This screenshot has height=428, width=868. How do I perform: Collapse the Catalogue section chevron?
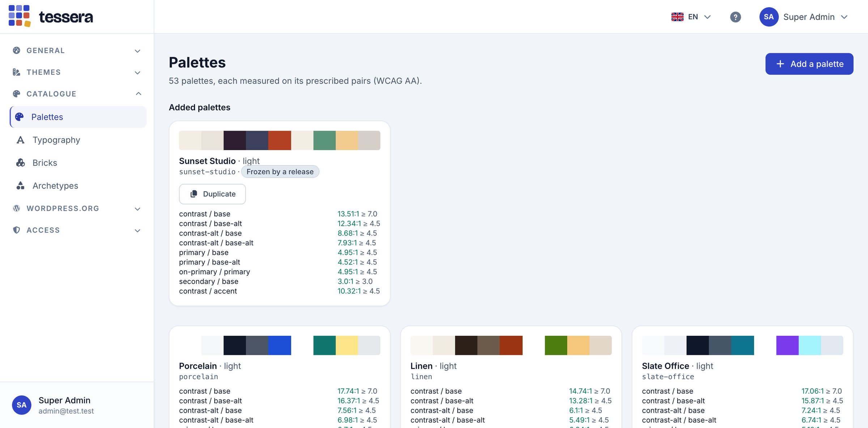(x=138, y=94)
